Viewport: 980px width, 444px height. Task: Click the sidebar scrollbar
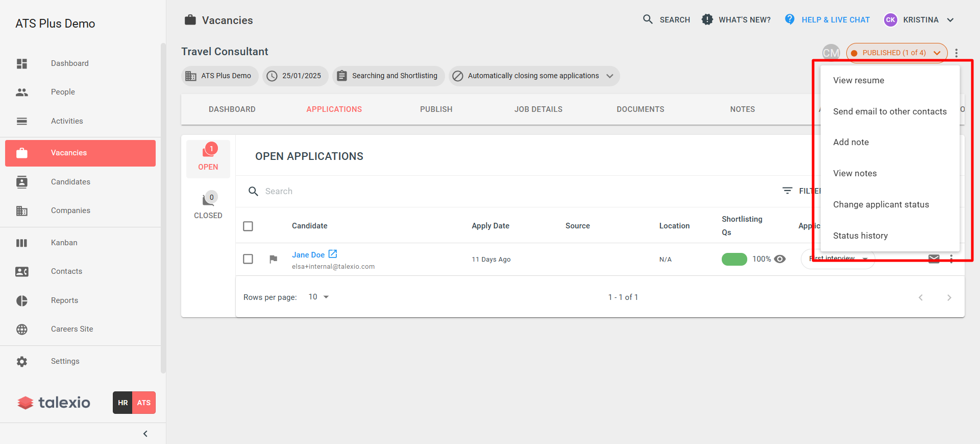point(163,208)
